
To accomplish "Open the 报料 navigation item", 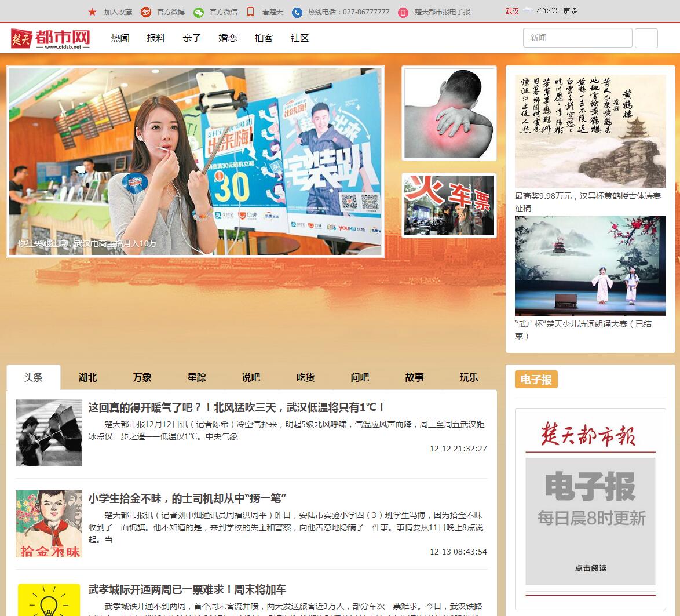I will pos(156,38).
